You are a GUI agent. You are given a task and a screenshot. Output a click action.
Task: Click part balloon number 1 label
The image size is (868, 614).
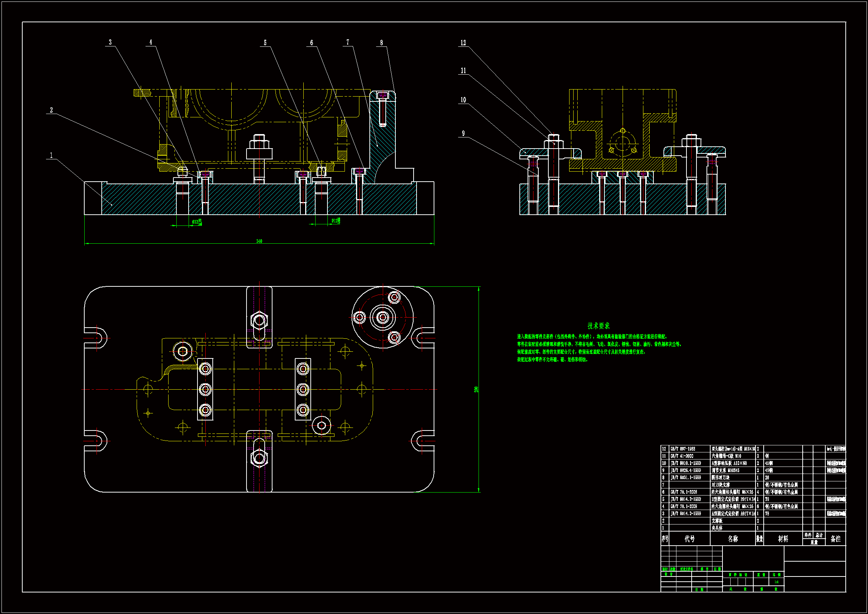coord(51,156)
